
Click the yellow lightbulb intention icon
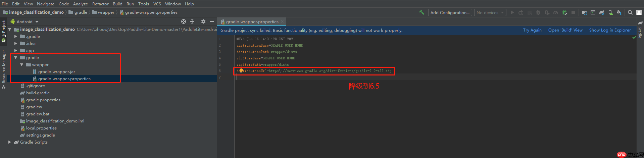(x=241, y=70)
